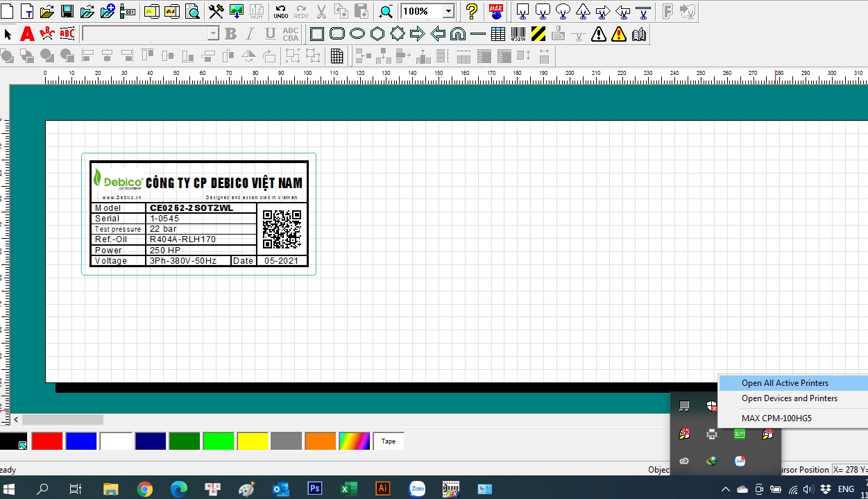
Task: Activate the arrow pointer selection tool
Action: tap(8, 34)
